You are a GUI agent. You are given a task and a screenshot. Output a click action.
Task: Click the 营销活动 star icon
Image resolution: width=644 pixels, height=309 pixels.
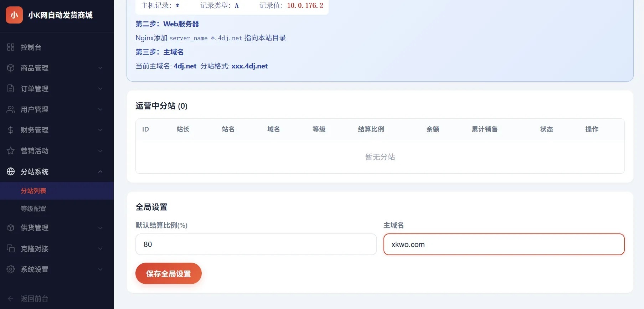point(11,150)
